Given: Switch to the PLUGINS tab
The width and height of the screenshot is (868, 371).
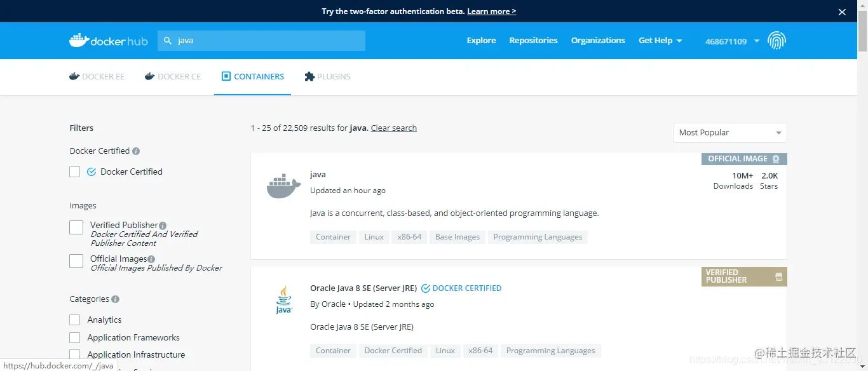Looking at the screenshot, I should click(x=327, y=76).
